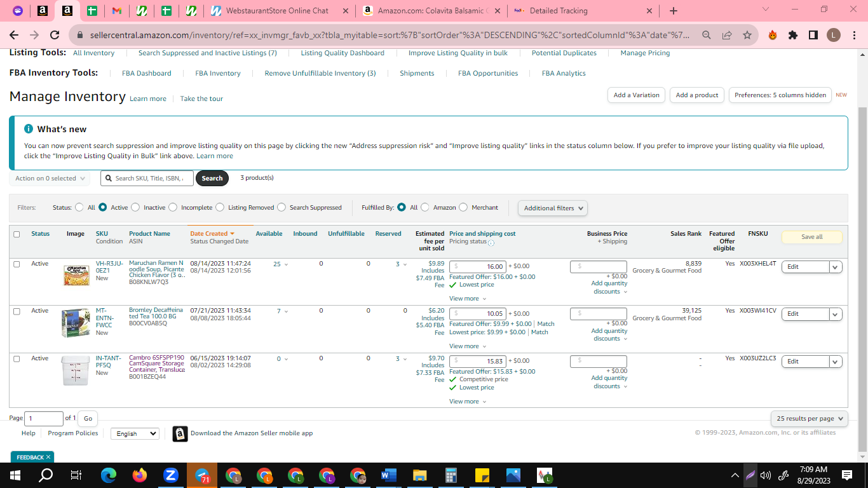Go back using the browser back arrow
The image size is (868, 488).
[x=14, y=36]
